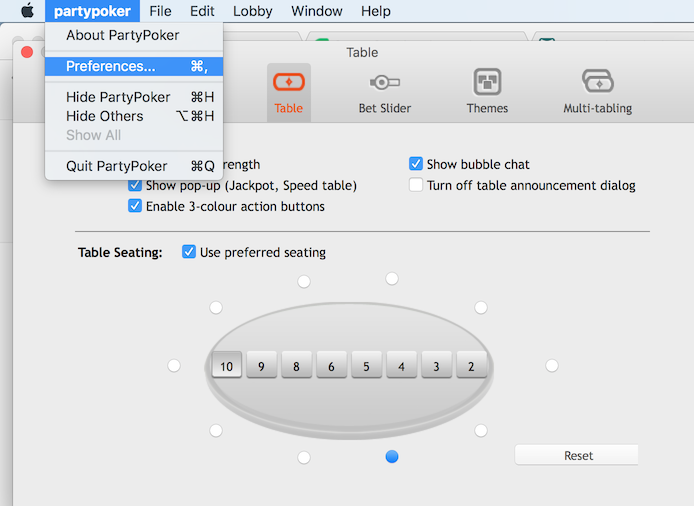
Task: Select the seat directly left of the blue seat
Action: point(304,457)
